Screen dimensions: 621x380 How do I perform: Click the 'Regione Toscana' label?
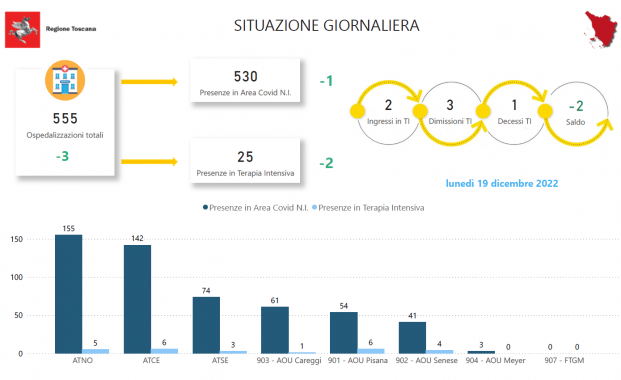pos(71,29)
